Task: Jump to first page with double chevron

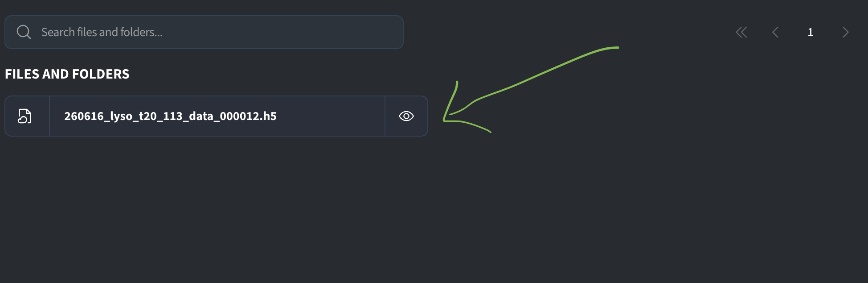Action: (741, 32)
